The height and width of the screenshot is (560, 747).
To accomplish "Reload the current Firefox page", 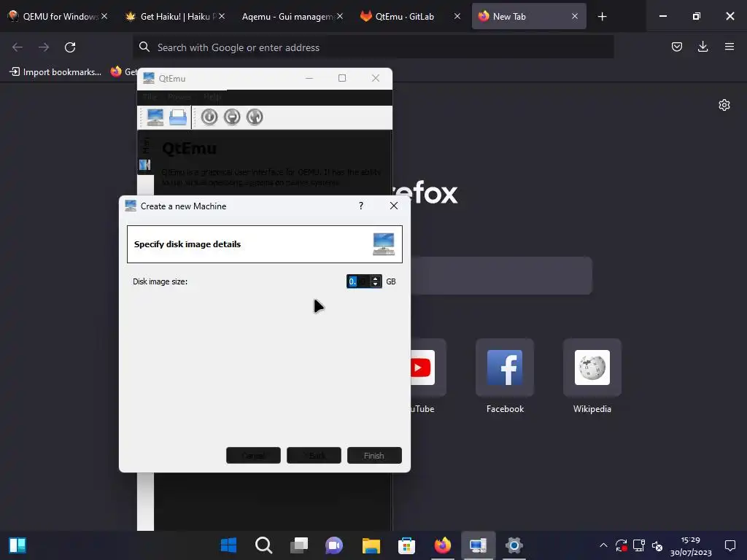I will coord(70,47).
